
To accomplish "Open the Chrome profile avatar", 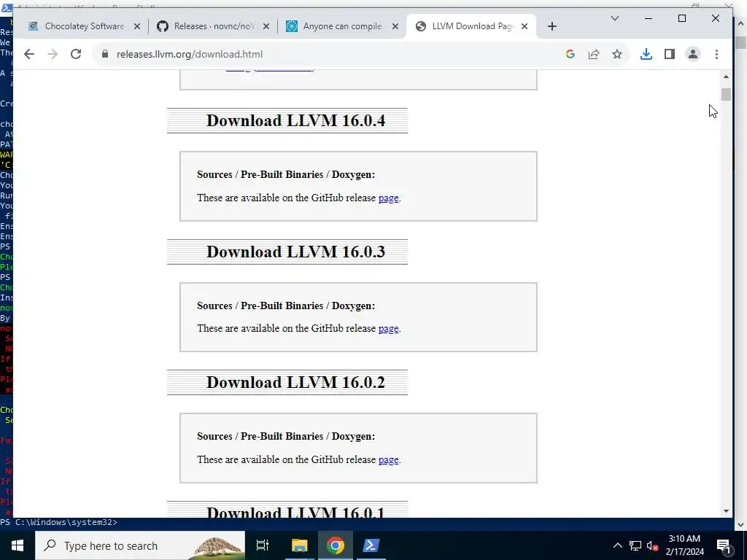I will click(693, 54).
